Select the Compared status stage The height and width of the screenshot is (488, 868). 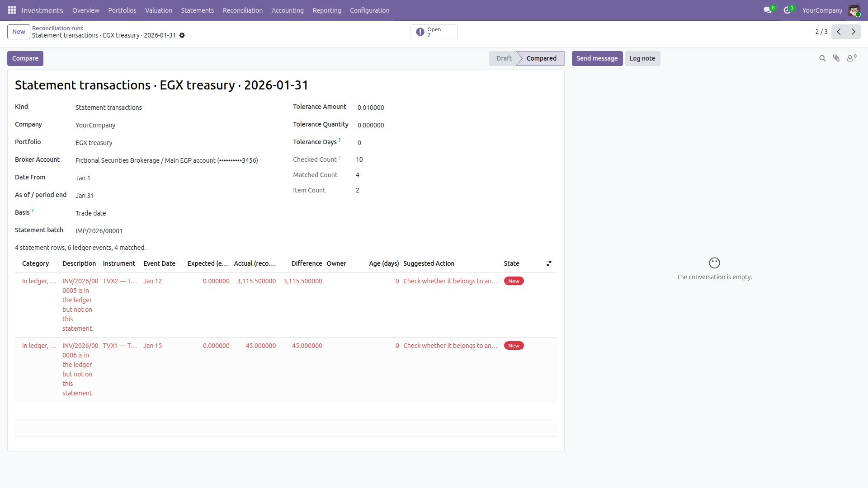pyautogui.click(x=541, y=58)
